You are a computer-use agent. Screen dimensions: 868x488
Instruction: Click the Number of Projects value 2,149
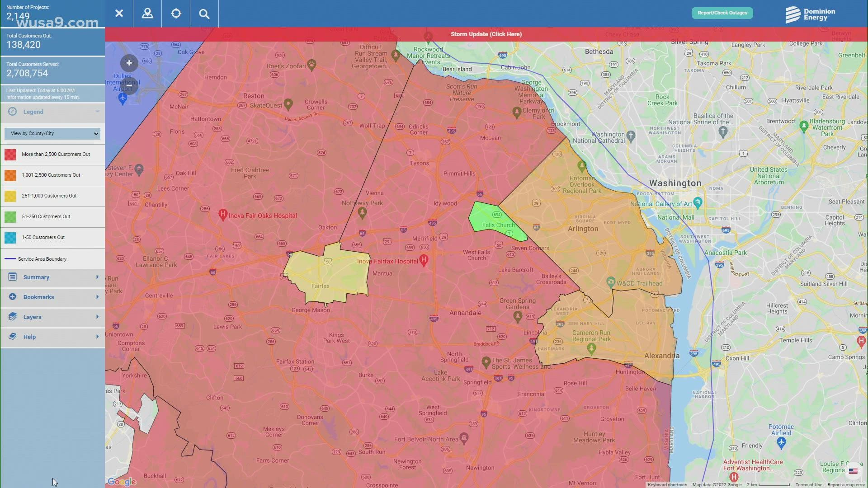click(x=18, y=16)
